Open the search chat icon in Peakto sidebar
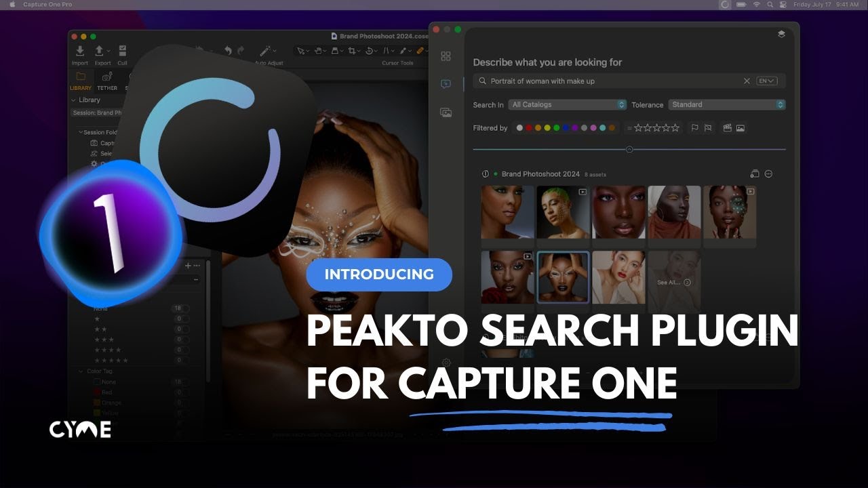Viewport: 868px width, 488px height. point(446,84)
